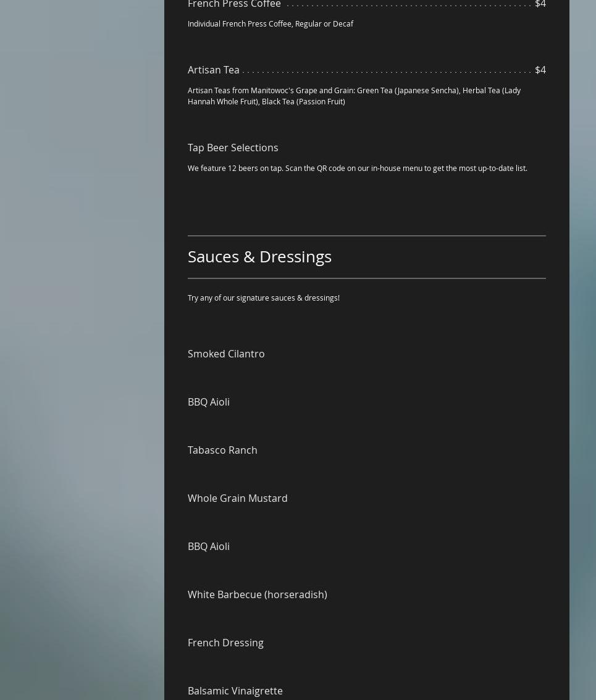Image resolution: width=596 pixels, height=700 pixels.
Task: Click the French Press Coffee item title
Action: 234,4
